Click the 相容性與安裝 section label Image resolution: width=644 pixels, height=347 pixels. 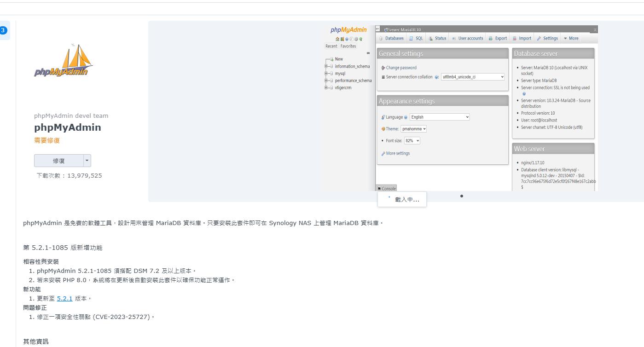(41, 261)
